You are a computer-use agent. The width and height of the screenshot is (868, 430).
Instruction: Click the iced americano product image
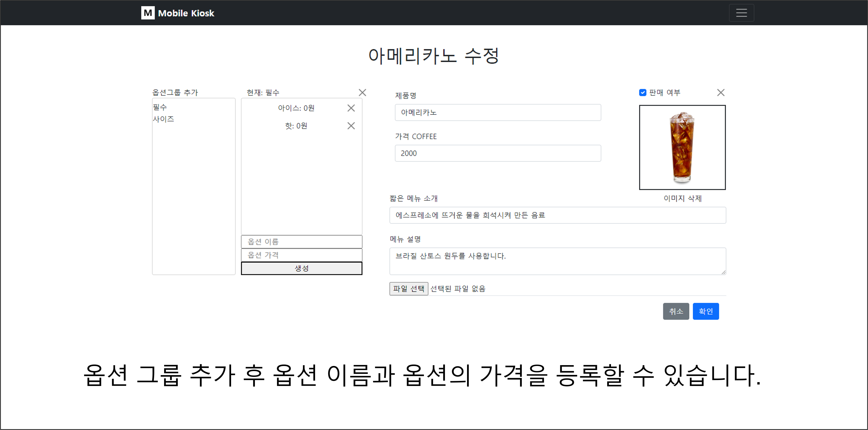coord(682,147)
